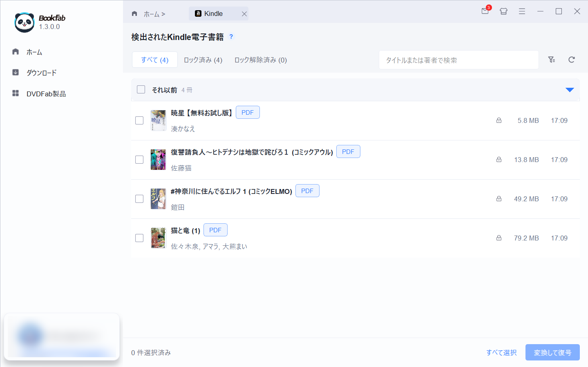Click the version number 1.3.0.0

49,27
